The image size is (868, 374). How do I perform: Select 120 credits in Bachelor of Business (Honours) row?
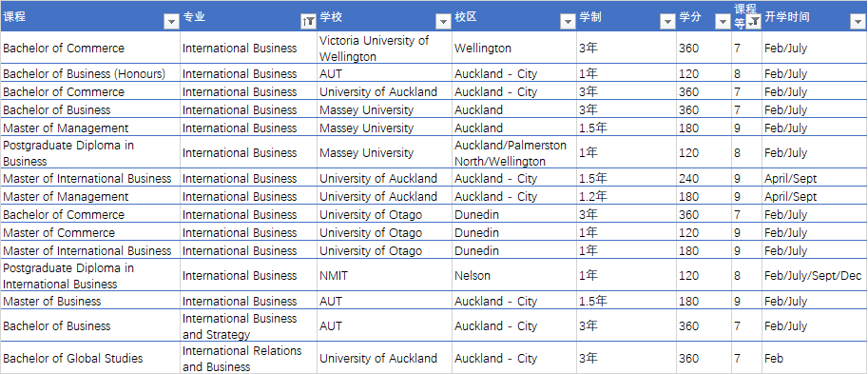(703, 73)
